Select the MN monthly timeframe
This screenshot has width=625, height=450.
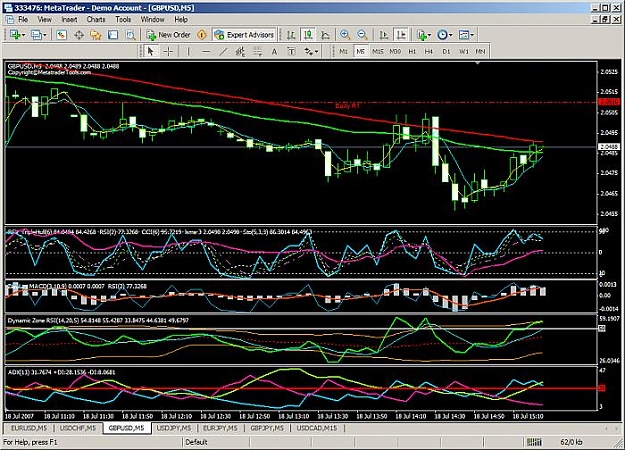click(x=480, y=51)
